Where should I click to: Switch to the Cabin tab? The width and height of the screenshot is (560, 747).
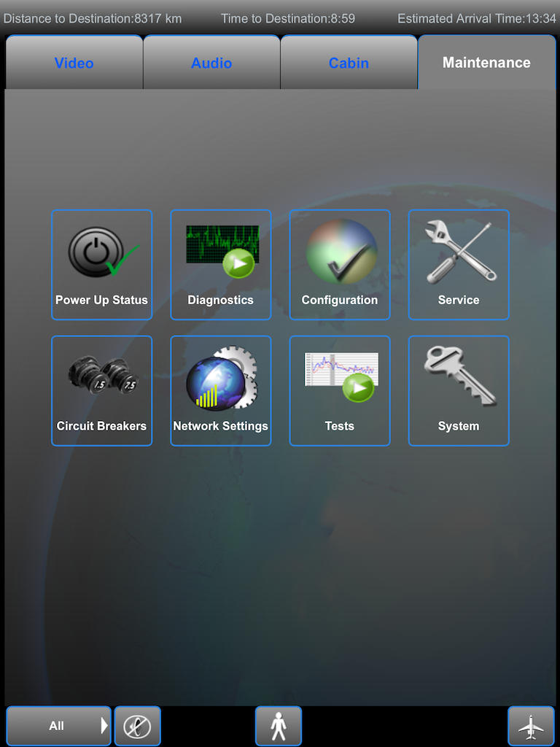click(349, 63)
